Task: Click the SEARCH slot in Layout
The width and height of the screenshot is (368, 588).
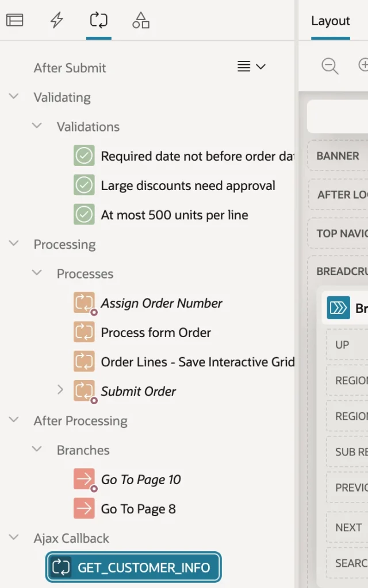Action: (347, 563)
